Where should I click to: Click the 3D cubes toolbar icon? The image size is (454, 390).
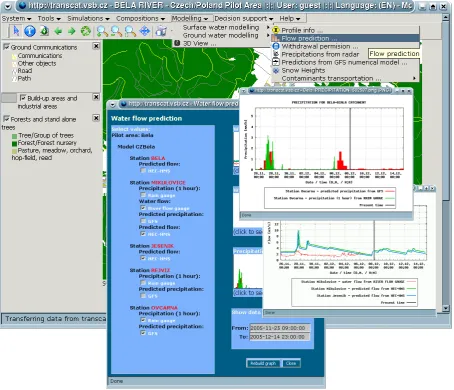click(161, 31)
